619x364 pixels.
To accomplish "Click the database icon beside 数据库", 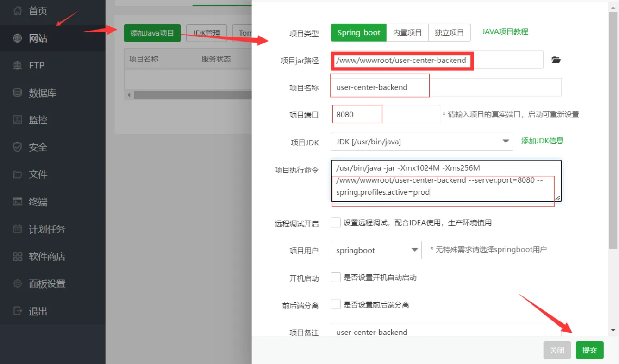I will point(18,93).
